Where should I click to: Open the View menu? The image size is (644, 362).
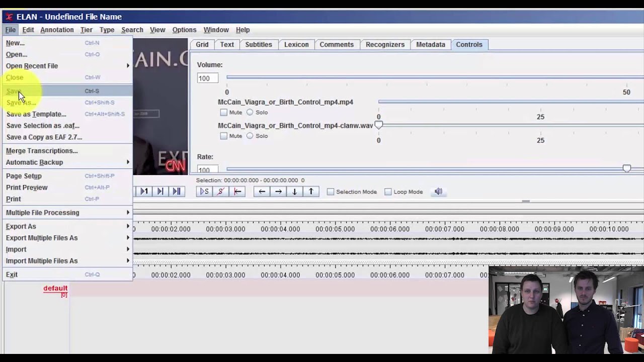pyautogui.click(x=157, y=30)
